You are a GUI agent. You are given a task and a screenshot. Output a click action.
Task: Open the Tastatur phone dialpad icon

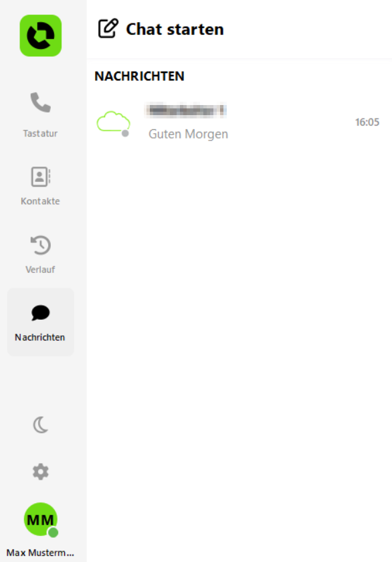coord(41,102)
